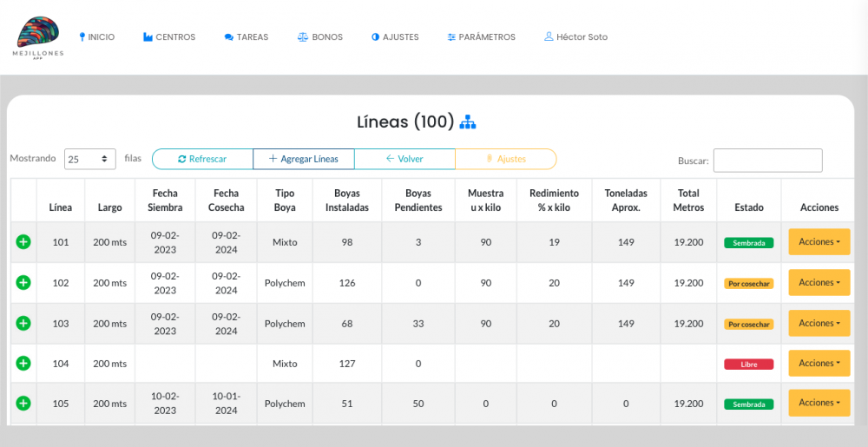Viewport: 868px width, 447px height.
Task: Click the Volver button
Action: click(x=404, y=159)
